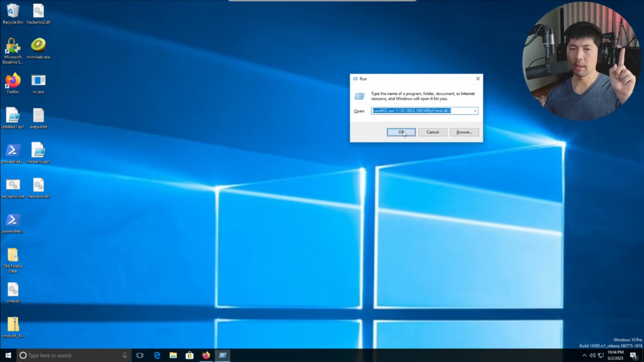Open File Explorer from the taskbar
Image resolution: width=644 pixels, height=362 pixels.
174,356
